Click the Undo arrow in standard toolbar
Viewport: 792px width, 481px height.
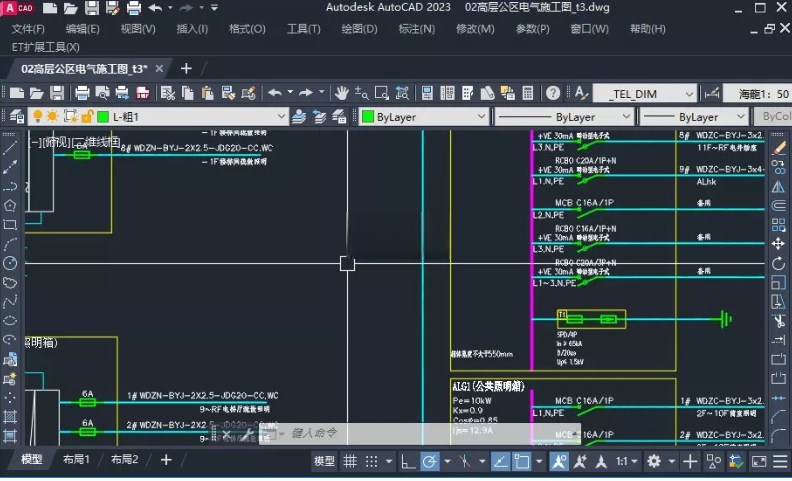pos(274,93)
